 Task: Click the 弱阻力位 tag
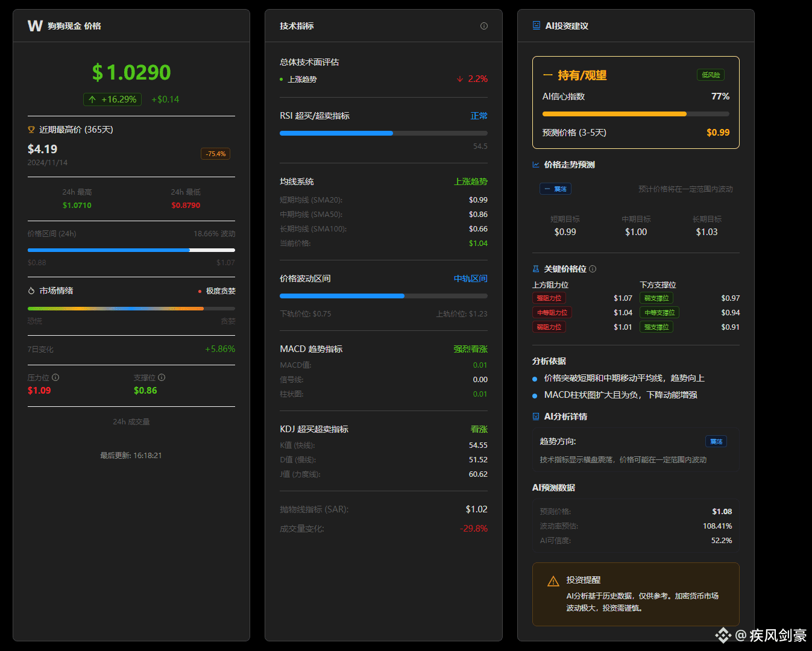click(549, 327)
